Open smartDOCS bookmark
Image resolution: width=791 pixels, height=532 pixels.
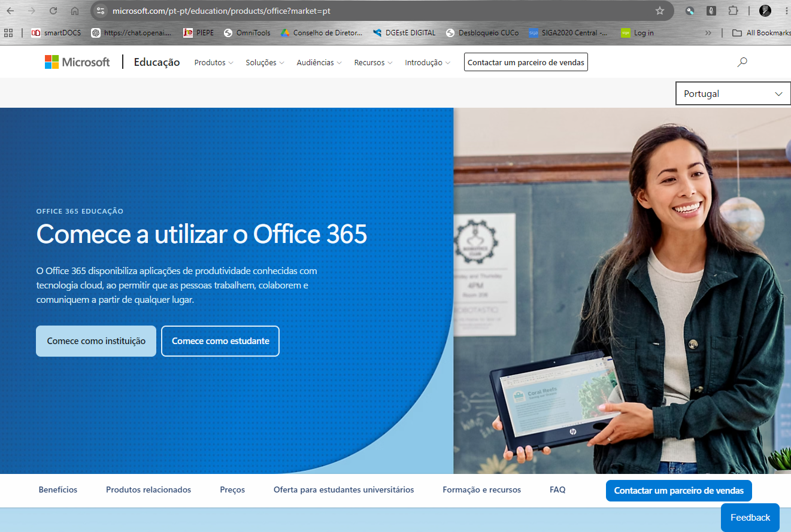coord(56,33)
